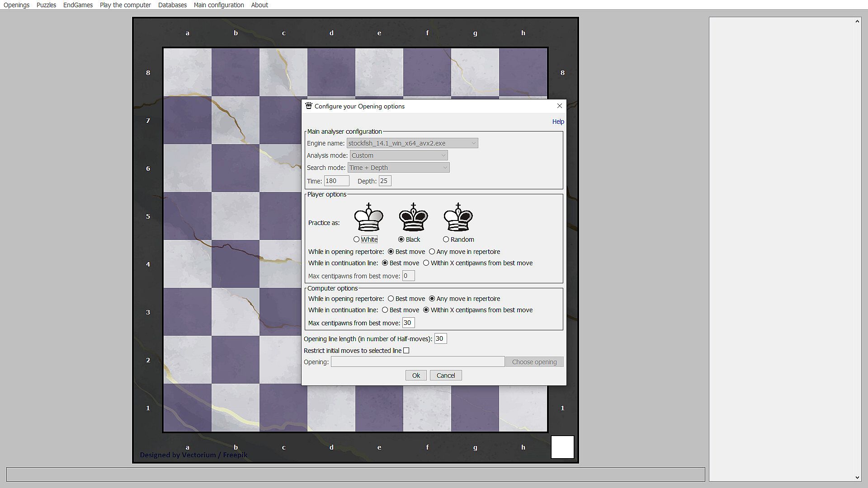Image resolution: width=868 pixels, height=488 pixels.
Task: Select the White practice radio button
Action: (x=357, y=239)
